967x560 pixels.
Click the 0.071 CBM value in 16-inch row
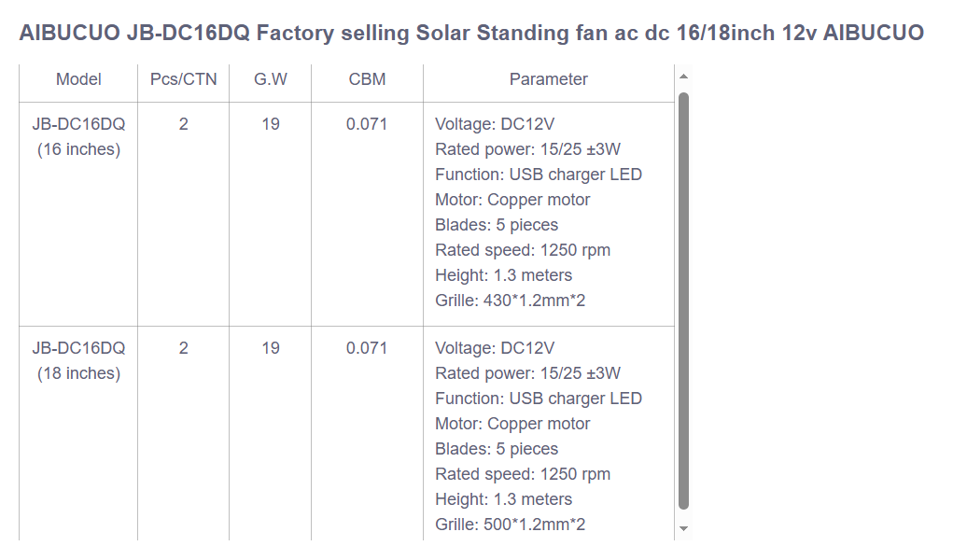point(367,124)
